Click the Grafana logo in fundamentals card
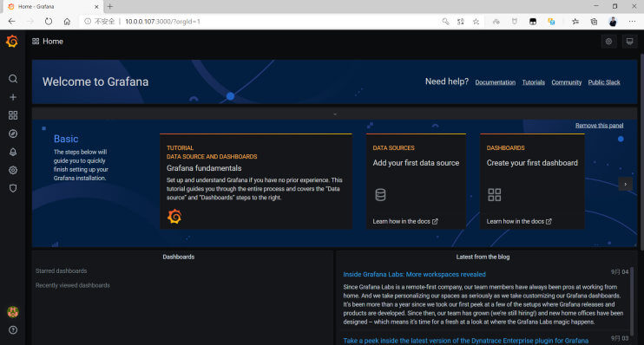This screenshot has width=644, height=345. pyautogui.click(x=174, y=216)
